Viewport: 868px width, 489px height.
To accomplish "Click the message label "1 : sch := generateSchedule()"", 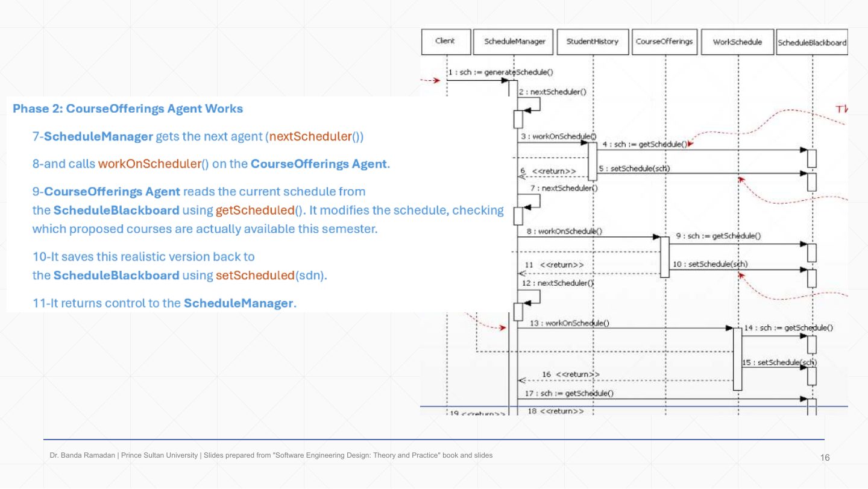I will pos(500,72).
